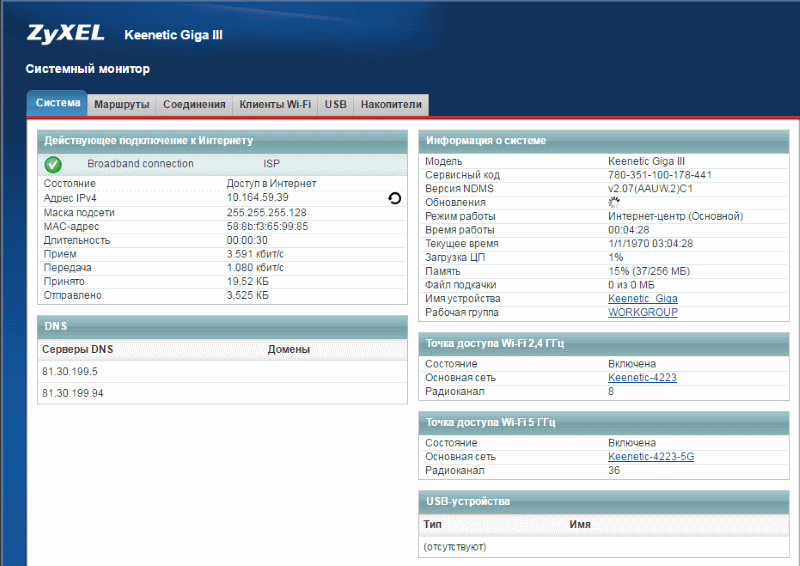Click the Серверы DNS column header
The width and height of the screenshot is (800, 566).
[x=78, y=350]
